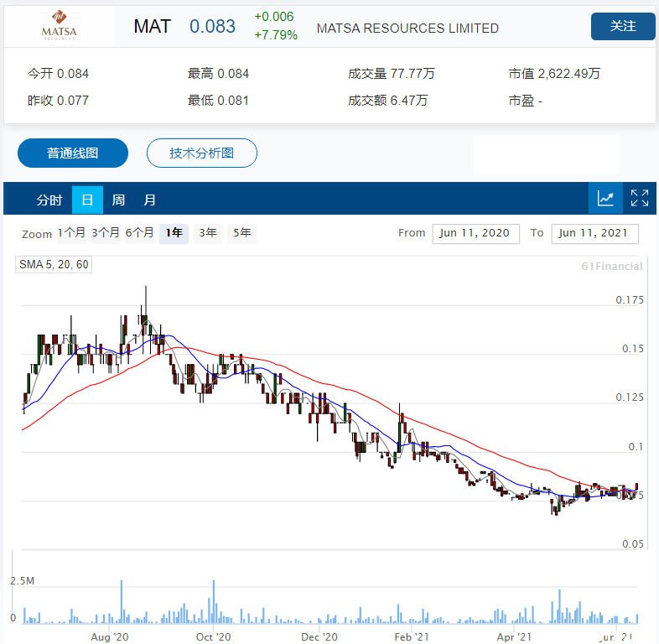Click the 昨收 0.077 previous close
This screenshot has height=644, width=659.
click(59, 101)
